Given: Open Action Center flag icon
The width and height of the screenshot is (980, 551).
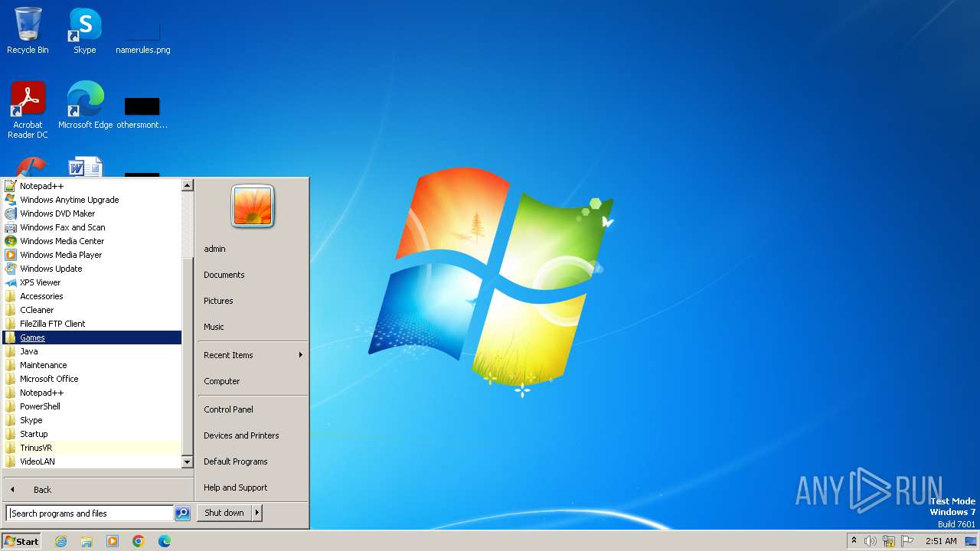Looking at the screenshot, I should (907, 541).
